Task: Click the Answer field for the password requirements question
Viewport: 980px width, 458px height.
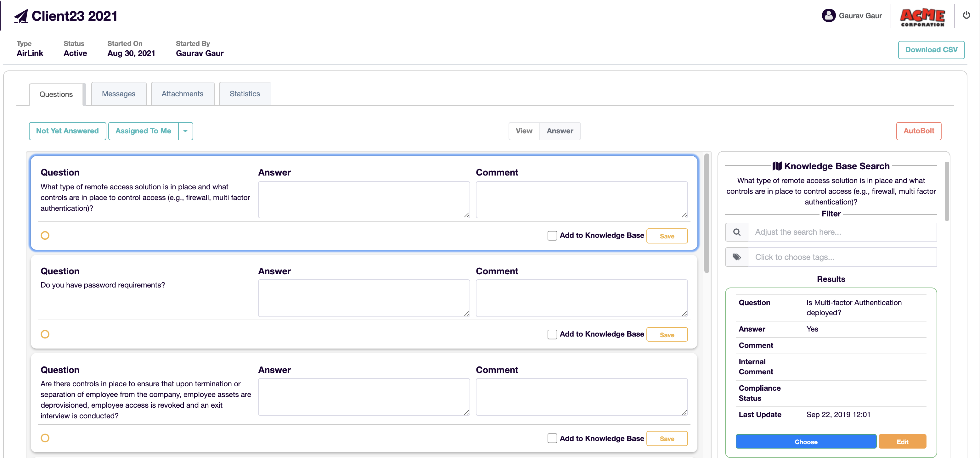Action: (x=364, y=298)
